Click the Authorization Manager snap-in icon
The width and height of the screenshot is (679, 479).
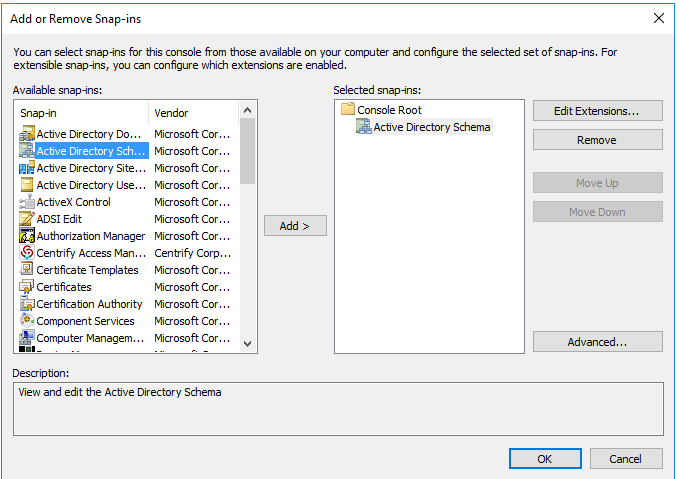(x=27, y=236)
